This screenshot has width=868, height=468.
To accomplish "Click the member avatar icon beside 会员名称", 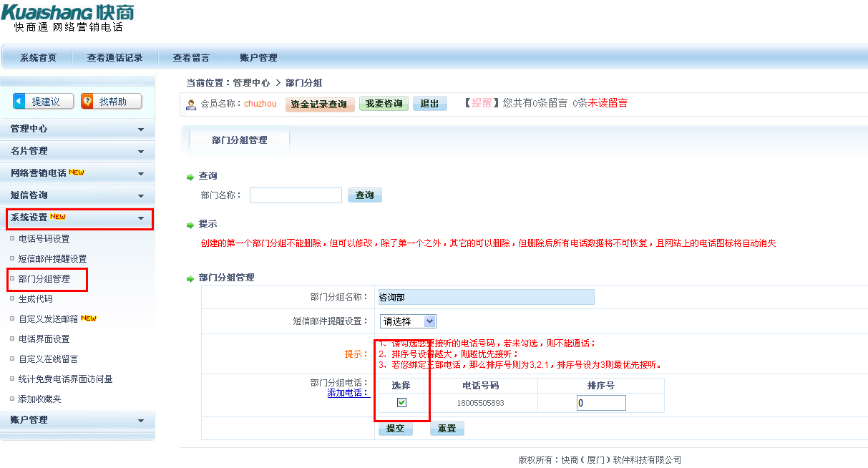I will (x=191, y=104).
